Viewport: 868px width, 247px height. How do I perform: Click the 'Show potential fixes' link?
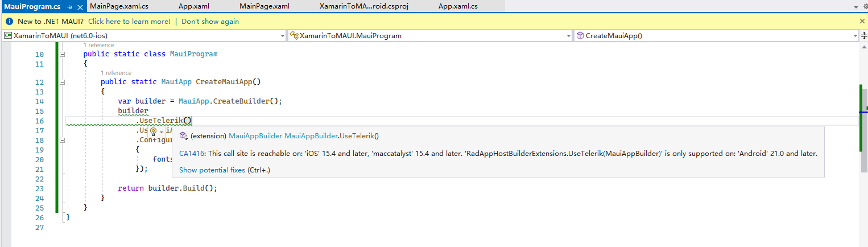click(212, 170)
